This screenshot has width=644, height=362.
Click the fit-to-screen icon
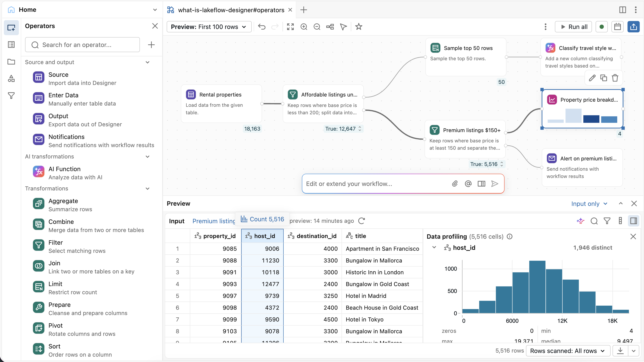point(290,27)
